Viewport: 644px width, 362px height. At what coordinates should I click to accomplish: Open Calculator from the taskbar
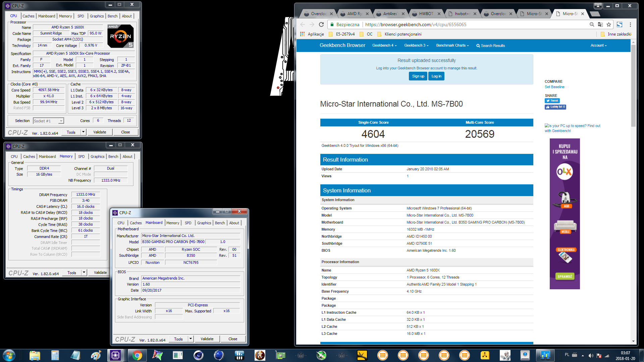point(55,355)
